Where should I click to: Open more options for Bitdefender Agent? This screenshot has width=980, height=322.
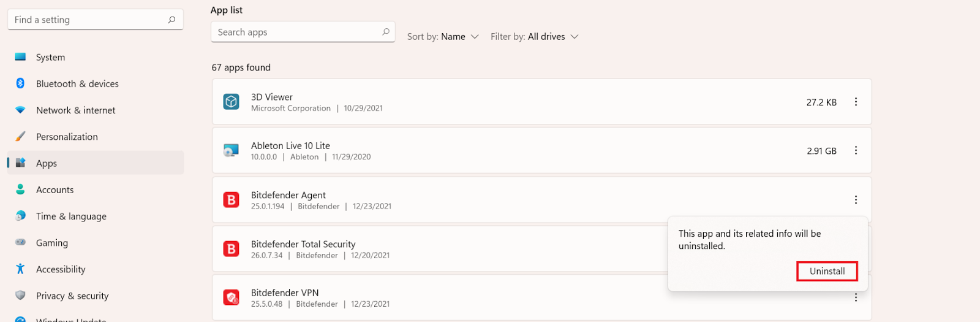pyautogui.click(x=856, y=200)
